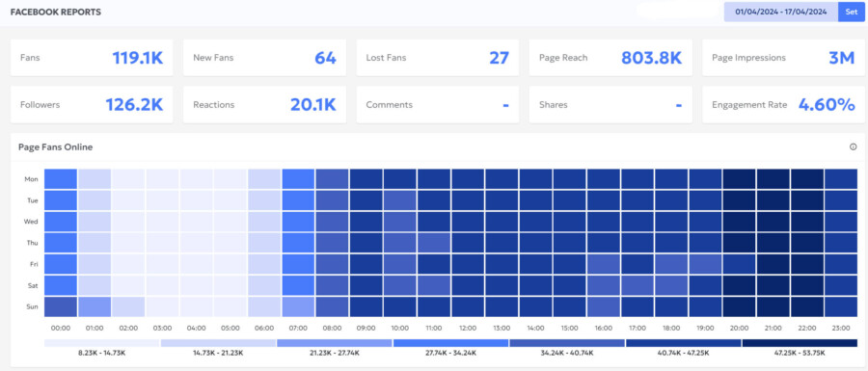Click the 23:00 hour axis label
The image size is (868, 371).
pos(841,328)
